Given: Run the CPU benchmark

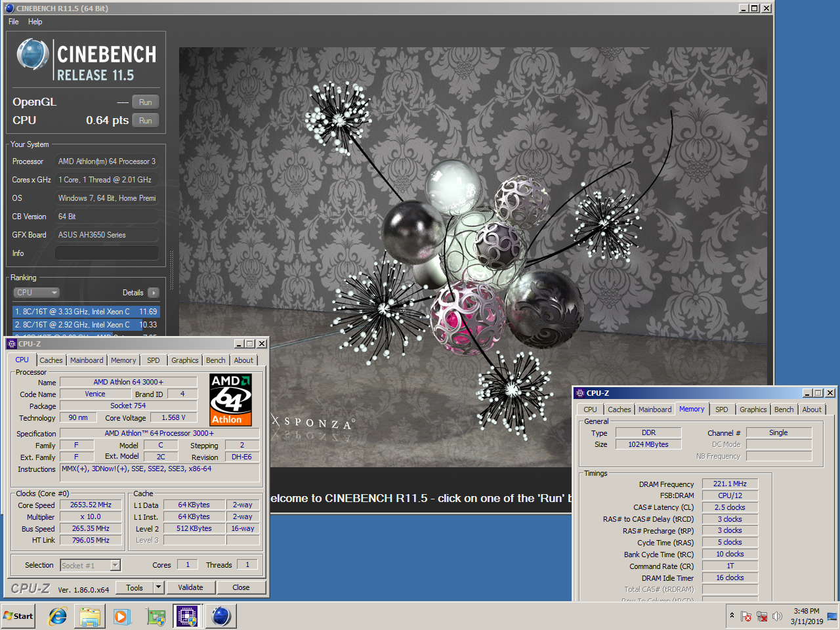Looking at the screenshot, I should 146,121.
